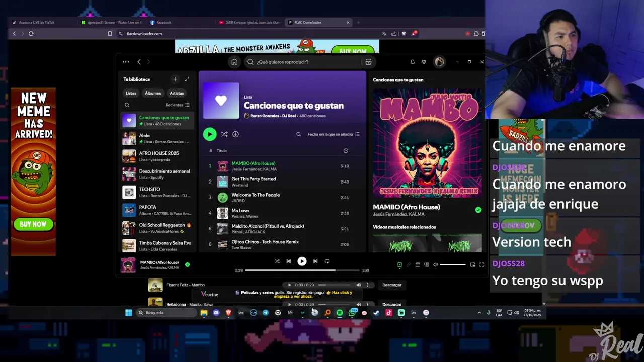This screenshot has width=644, height=362.
Task: Search within the Canciones que te gustan playlist
Action: [x=298, y=134]
